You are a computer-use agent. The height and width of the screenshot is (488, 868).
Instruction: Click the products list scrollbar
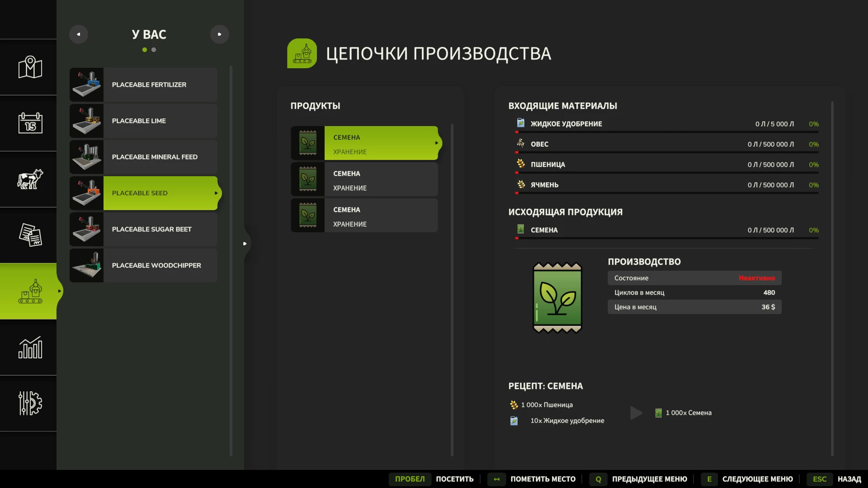[452, 289]
